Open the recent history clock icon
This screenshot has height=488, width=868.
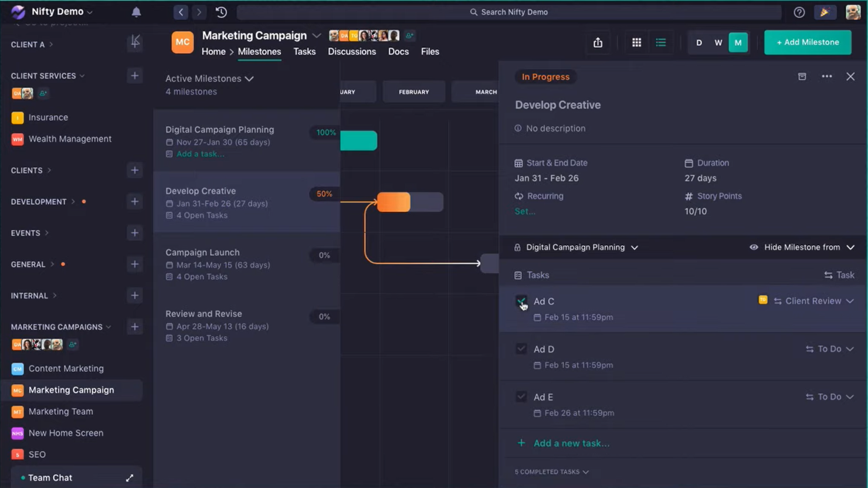[x=221, y=12]
